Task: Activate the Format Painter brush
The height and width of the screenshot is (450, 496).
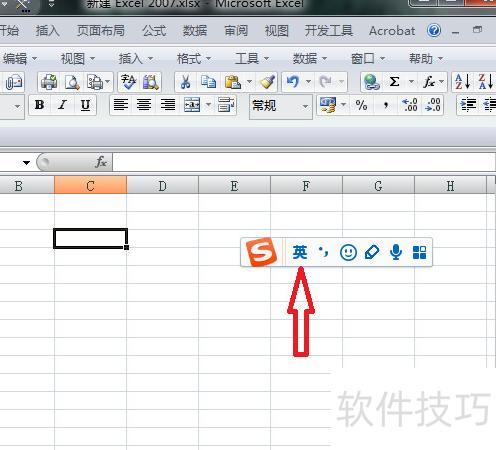Action: [x=267, y=82]
